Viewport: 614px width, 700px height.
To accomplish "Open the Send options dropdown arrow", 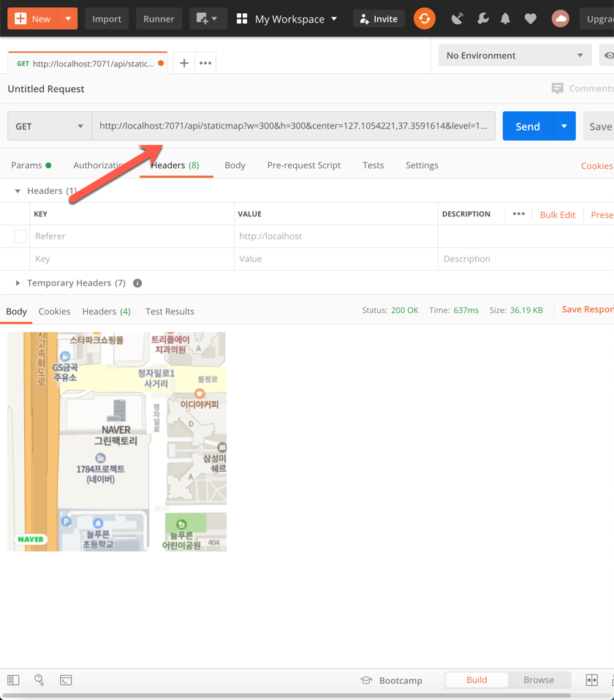I will coord(564,127).
